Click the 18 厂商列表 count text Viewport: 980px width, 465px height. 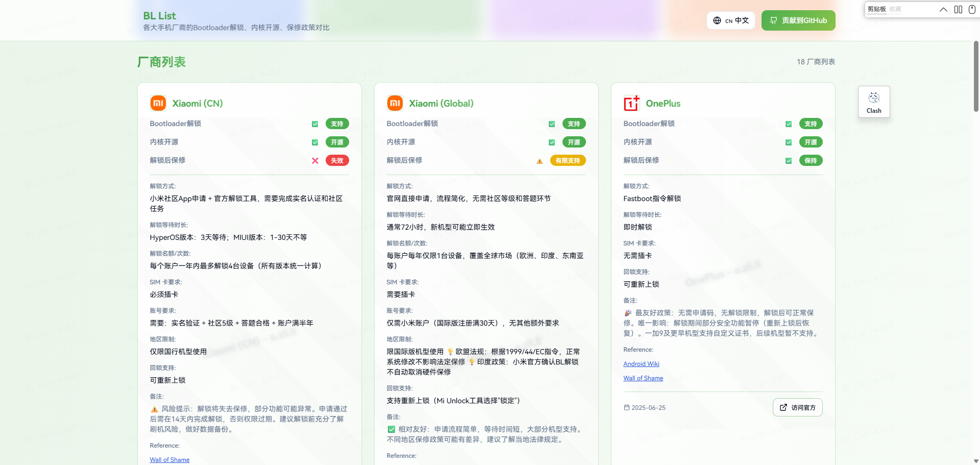tap(816, 62)
